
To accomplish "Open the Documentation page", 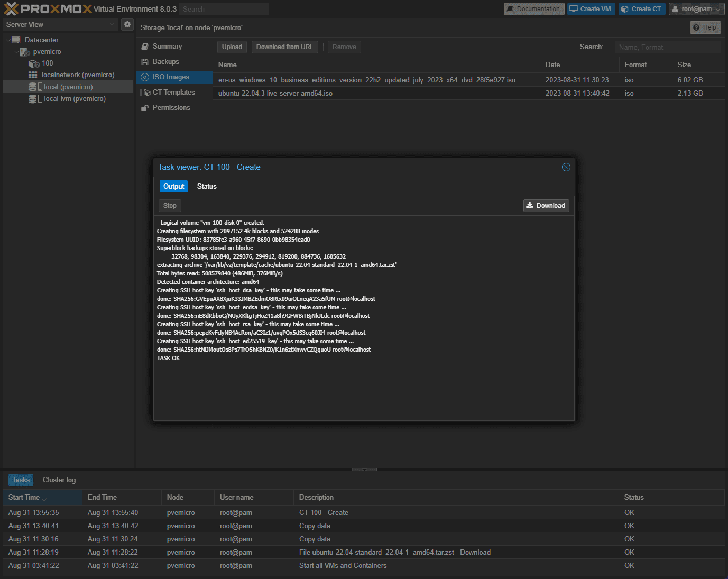I will click(533, 9).
